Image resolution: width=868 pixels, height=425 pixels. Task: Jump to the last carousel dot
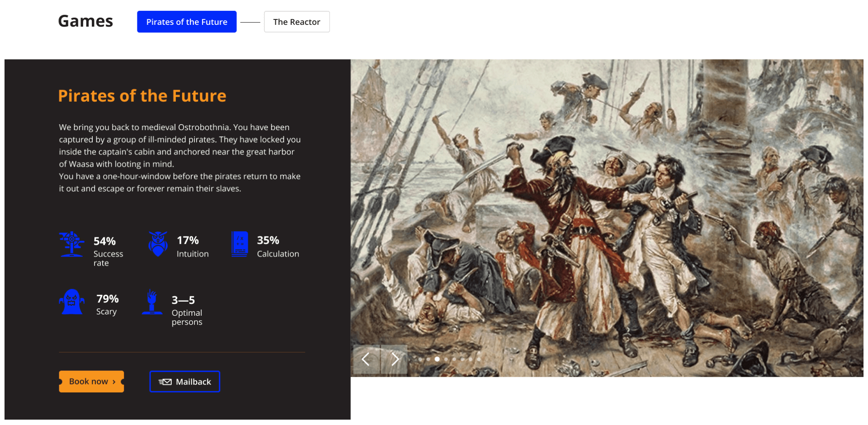[479, 359]
